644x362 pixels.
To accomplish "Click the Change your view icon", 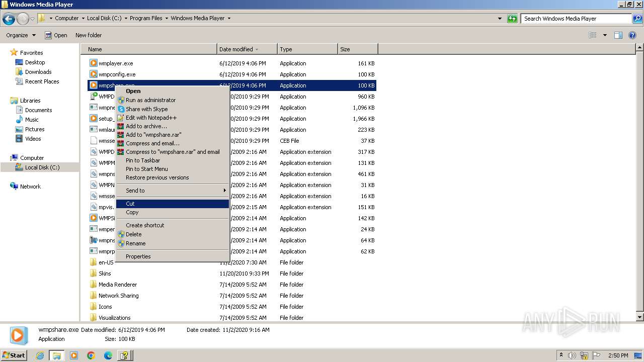I will [593, 35].
